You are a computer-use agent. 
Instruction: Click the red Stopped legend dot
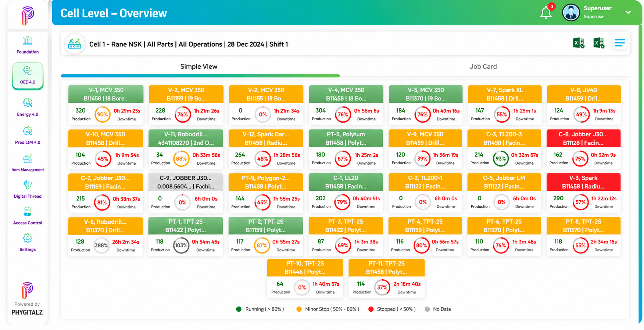pyautogui.click(x=371, y=309)
